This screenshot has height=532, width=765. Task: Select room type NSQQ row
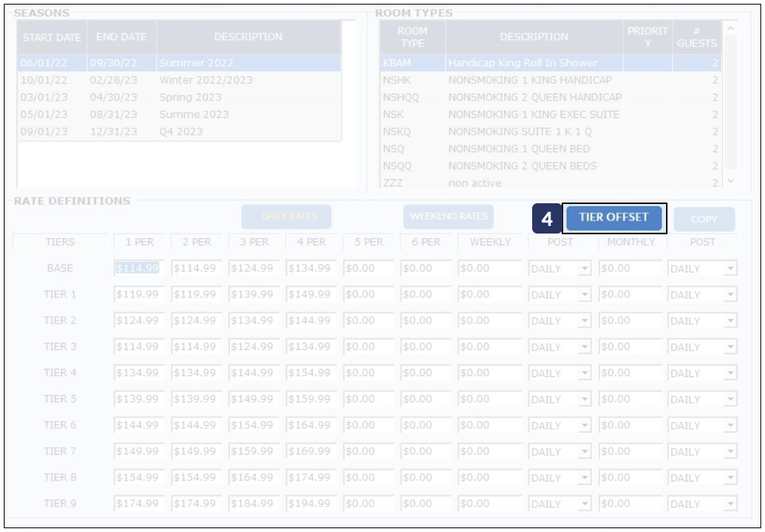click(549, 166)
